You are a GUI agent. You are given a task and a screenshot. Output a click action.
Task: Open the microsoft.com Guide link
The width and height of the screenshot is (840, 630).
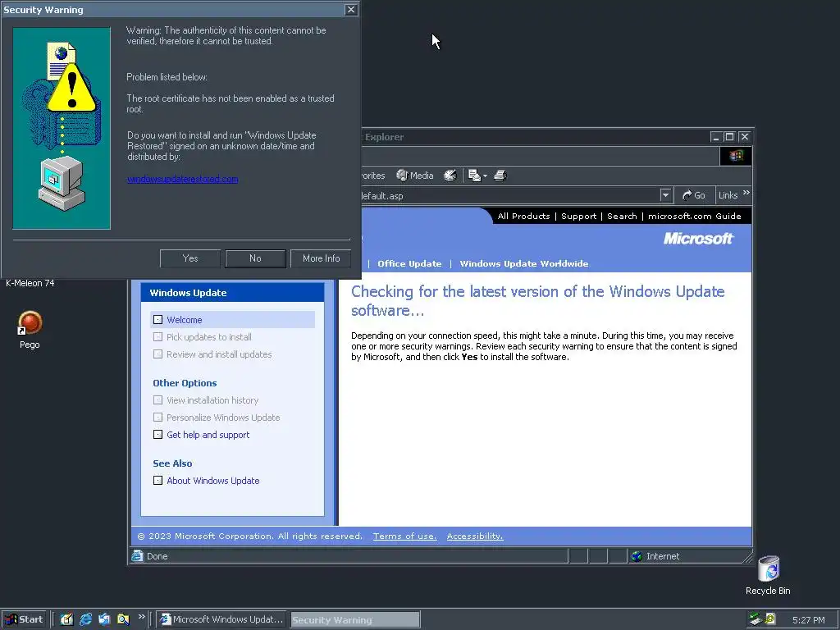click(695, 216)
